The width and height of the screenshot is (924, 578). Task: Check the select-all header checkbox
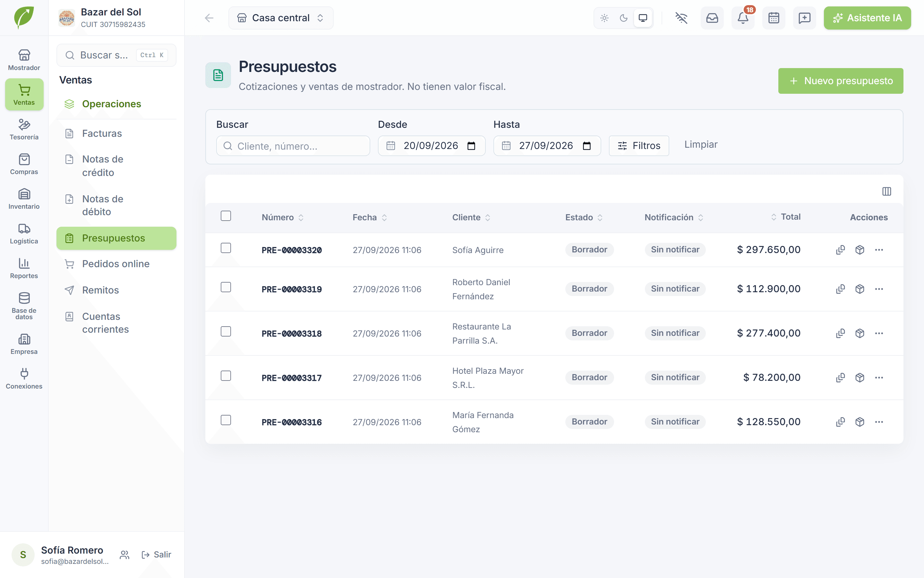click(226, 216)
